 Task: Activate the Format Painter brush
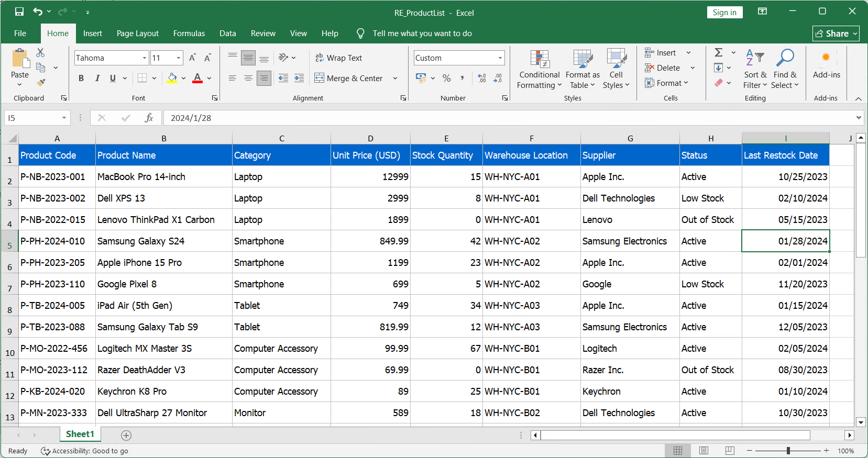[x=41, y=83]
